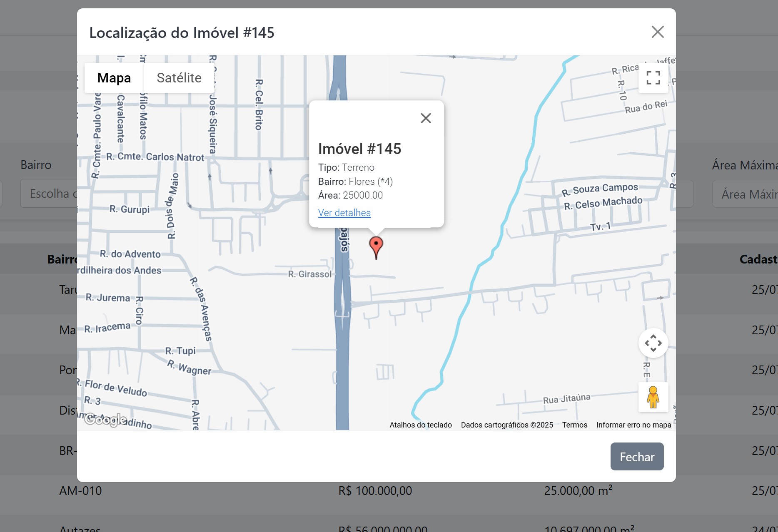Click the R. Iracema street label
This screenshot has height=532, width=778.
pyautogui.click(x=107, y=328)
